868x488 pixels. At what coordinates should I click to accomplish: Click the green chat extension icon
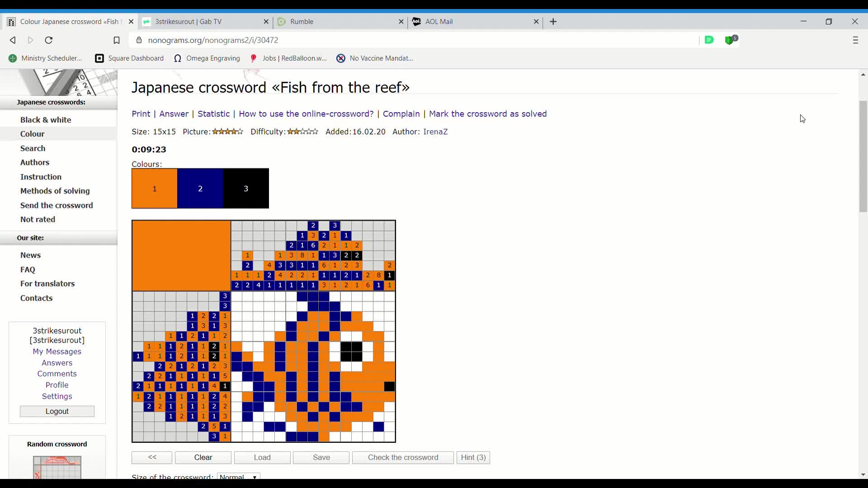[709, 40]
